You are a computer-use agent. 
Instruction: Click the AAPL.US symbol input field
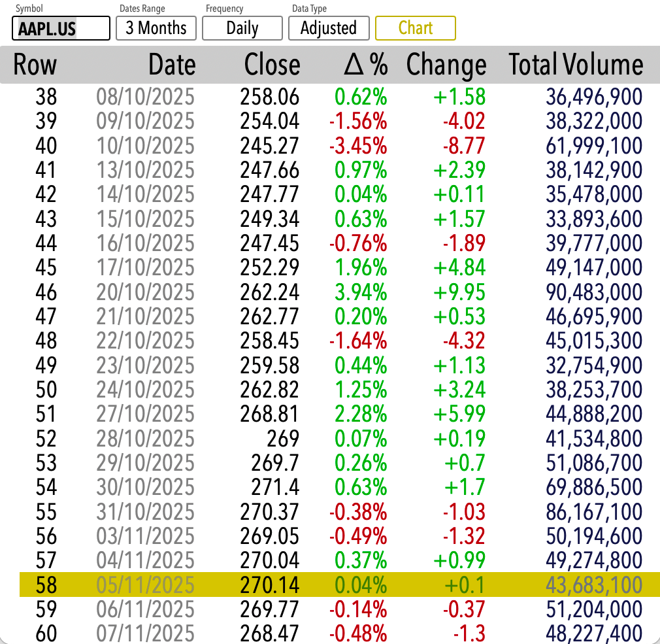(61, 29)
